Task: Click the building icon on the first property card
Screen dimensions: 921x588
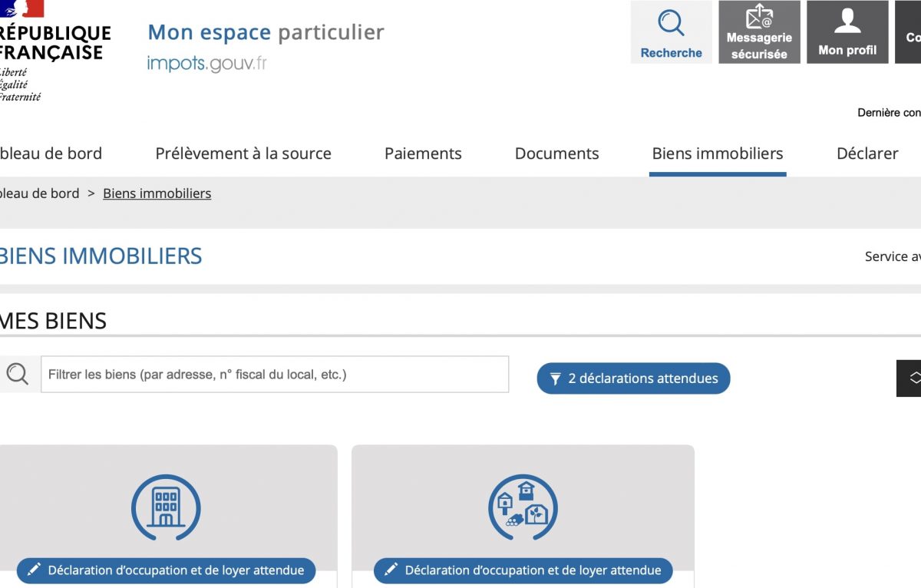Action: (x=167, y=507)
